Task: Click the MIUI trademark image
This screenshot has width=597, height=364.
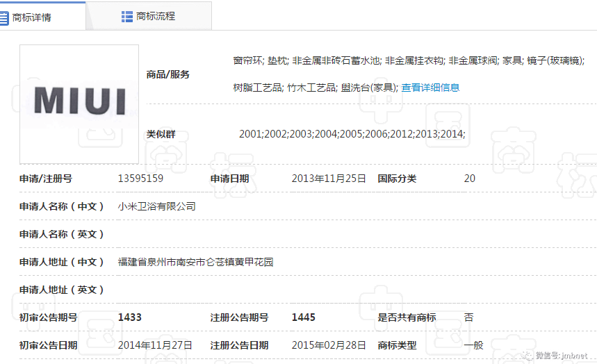Action: point(79,104)
